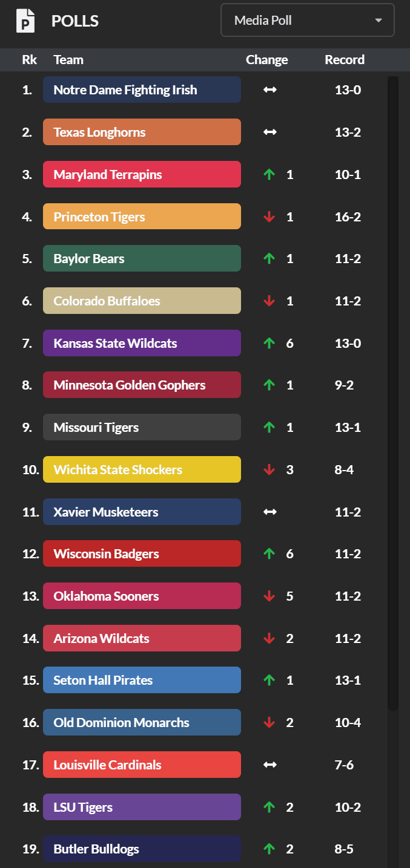Click the no-change arrow for Louisville Cardinals

point(269,765)
